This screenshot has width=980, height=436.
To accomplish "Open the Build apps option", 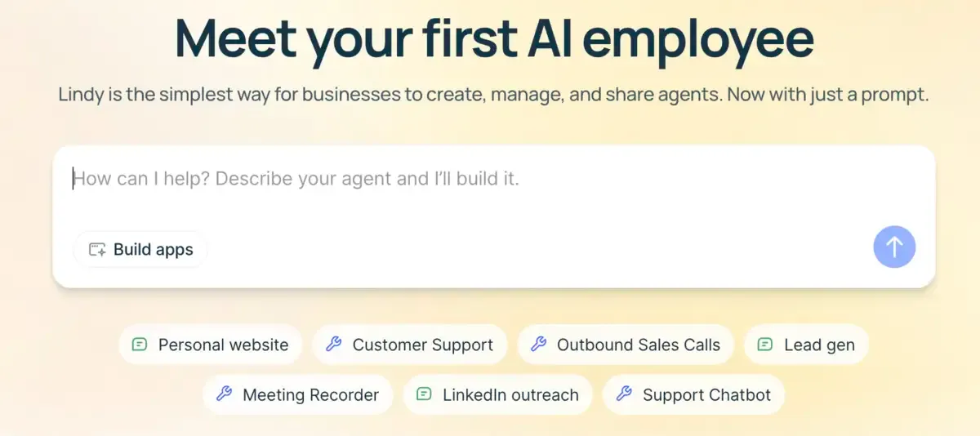I will (140, 250).
